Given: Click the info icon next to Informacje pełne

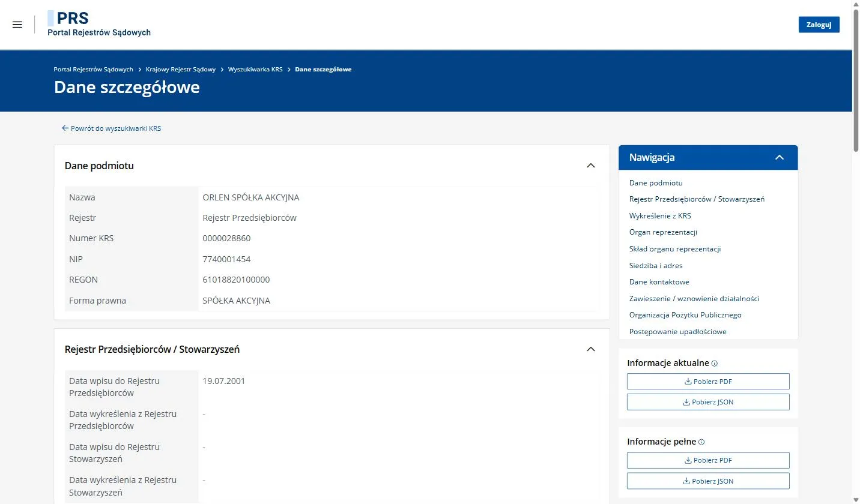Looking at the screenshot, I should pyautogui.click(x=701, y=442).
